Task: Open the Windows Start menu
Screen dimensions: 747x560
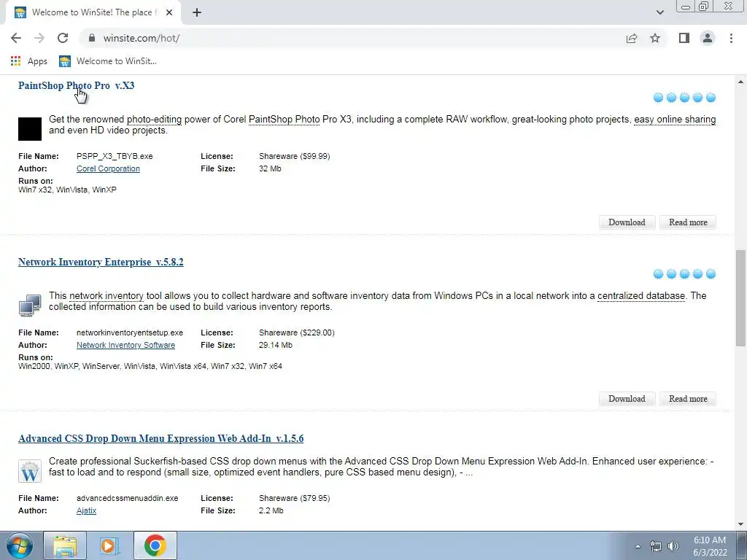Action: click(x=19, y=545)
